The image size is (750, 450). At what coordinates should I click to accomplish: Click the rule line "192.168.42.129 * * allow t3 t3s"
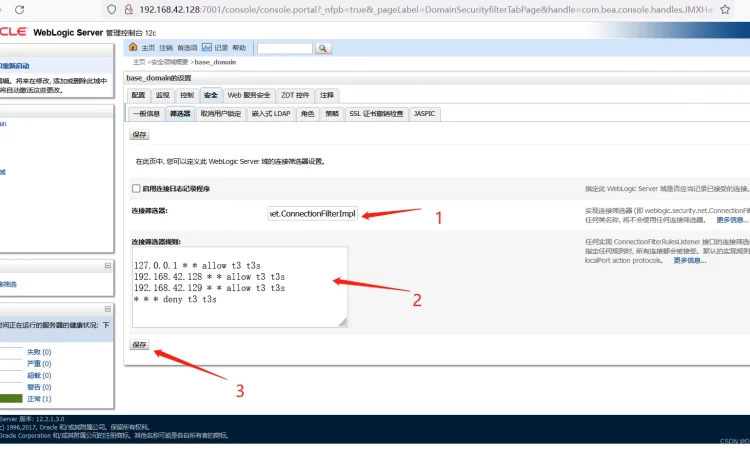point(210,288)
